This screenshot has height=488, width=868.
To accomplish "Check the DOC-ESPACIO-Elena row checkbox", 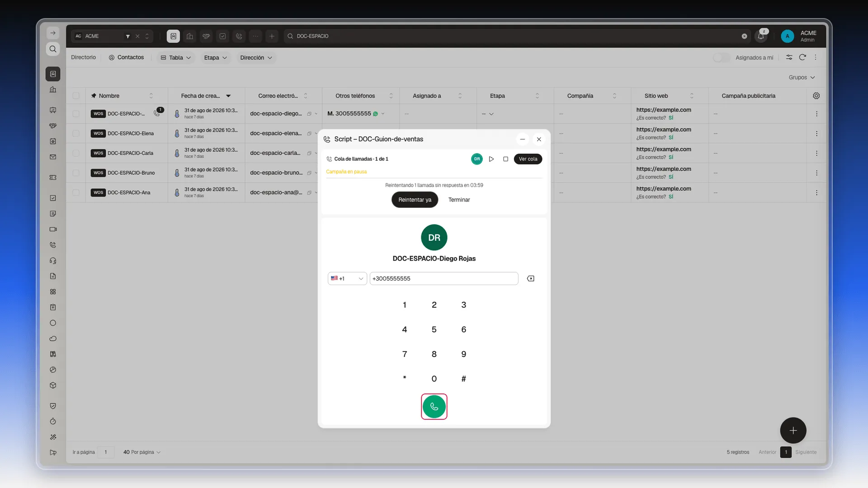I will tap(76, 134).
